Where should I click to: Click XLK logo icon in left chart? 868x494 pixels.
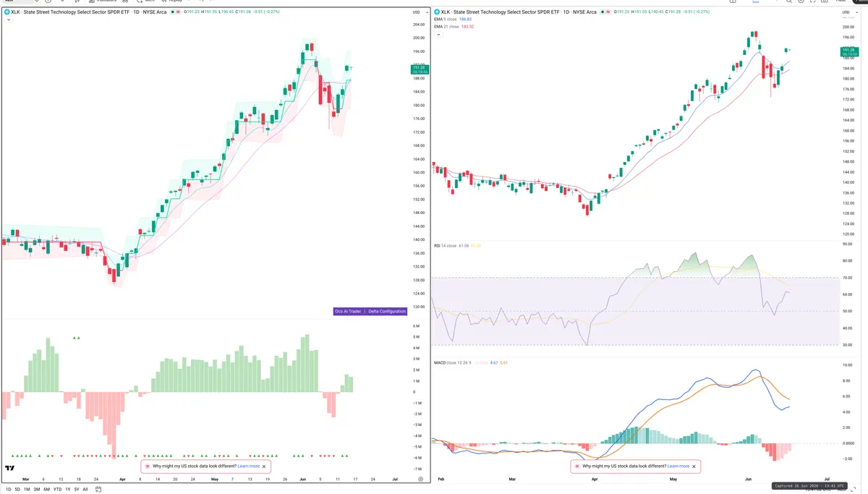7,12
